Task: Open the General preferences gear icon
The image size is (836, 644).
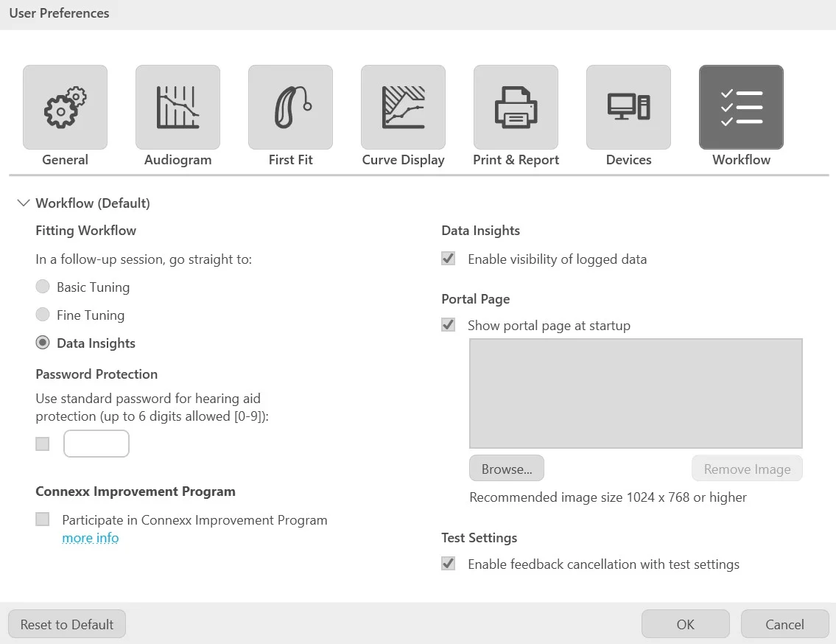Action: click(65, 108)
